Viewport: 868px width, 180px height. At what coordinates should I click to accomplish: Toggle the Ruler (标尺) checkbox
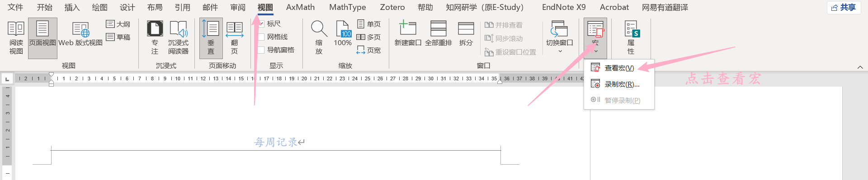[261, 24]
